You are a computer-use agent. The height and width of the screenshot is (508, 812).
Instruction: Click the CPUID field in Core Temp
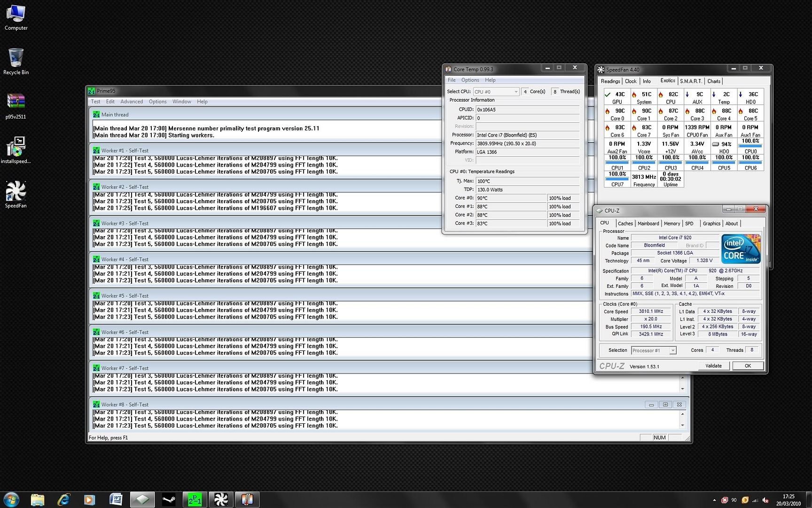pos(527,110)
